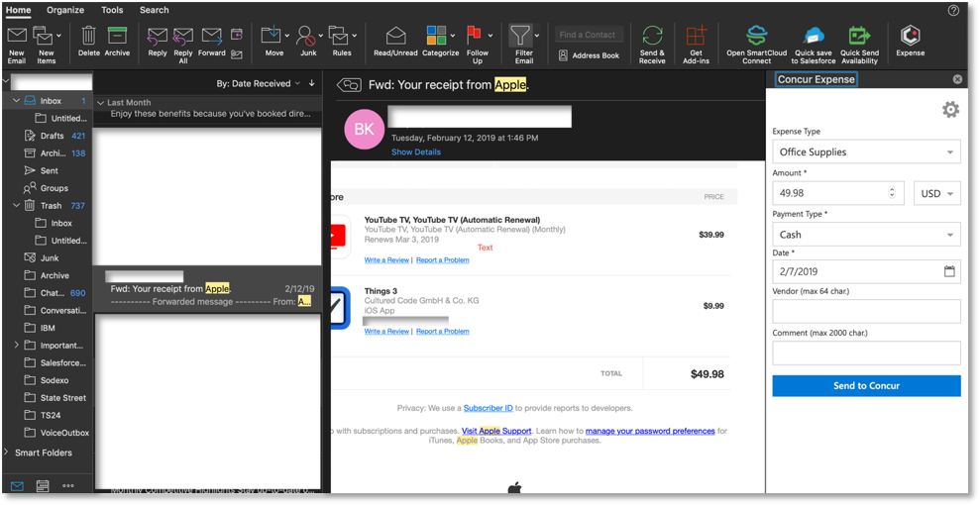Click the Vendor input field
980x505 pixels.
pyautogui.click(x=866, y=311)
